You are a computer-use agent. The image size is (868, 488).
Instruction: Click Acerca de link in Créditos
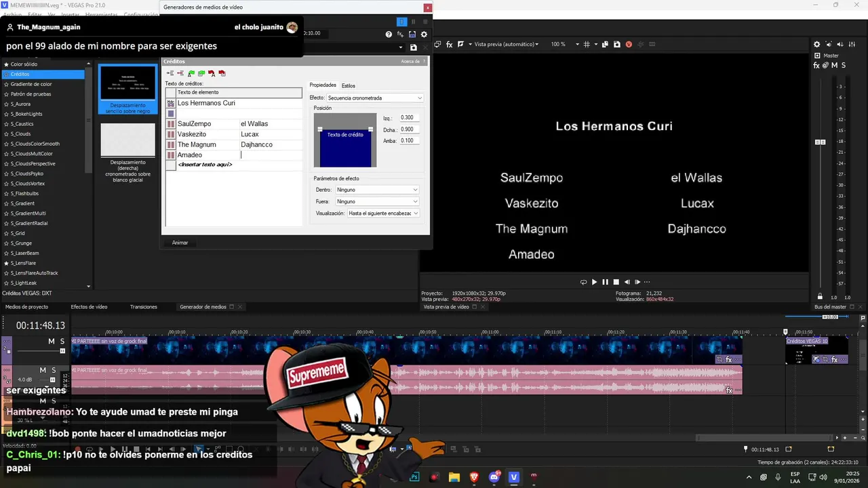tap(410, 61)
